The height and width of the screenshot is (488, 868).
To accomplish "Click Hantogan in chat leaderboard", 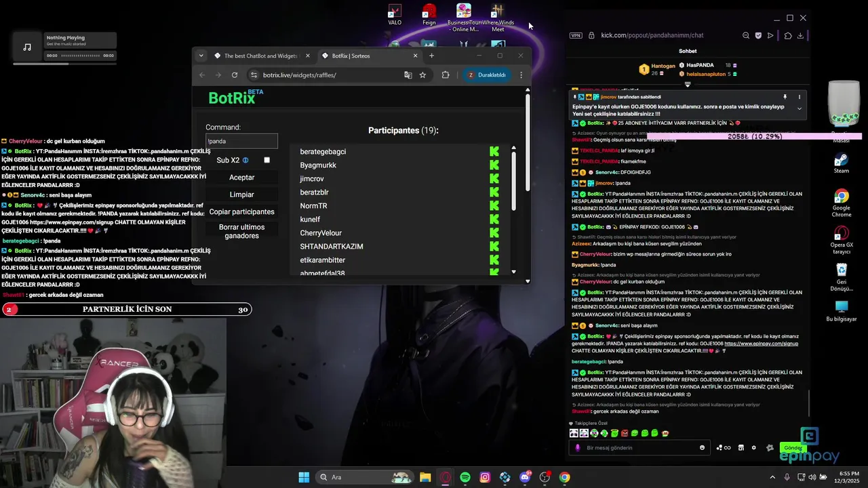I will pos(663,66).
